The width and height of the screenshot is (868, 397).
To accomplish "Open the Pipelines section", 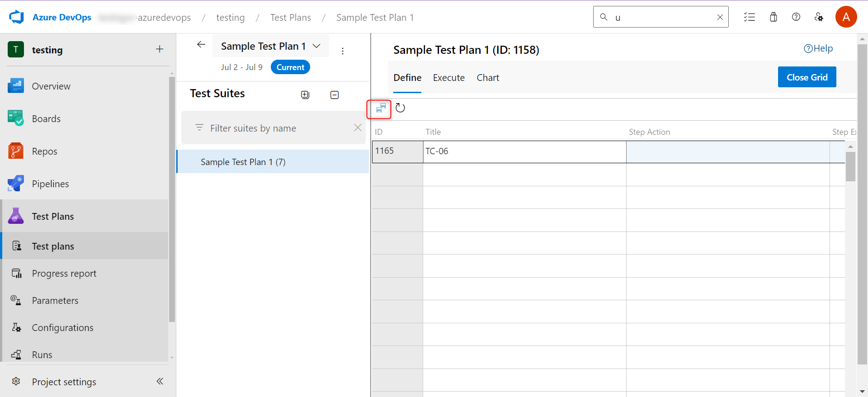I will click(50, 184).
